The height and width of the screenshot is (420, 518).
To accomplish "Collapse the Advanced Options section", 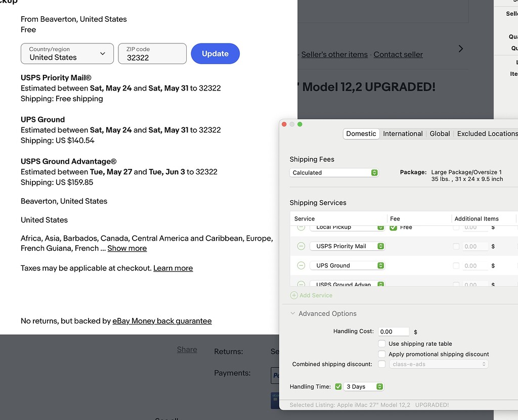I will point(292,313).
